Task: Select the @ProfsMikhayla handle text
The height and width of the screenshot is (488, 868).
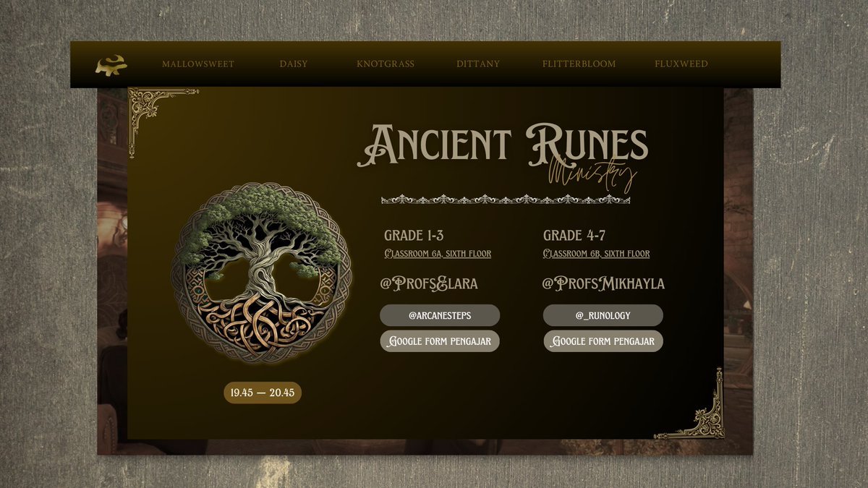Action: [603, 283]
